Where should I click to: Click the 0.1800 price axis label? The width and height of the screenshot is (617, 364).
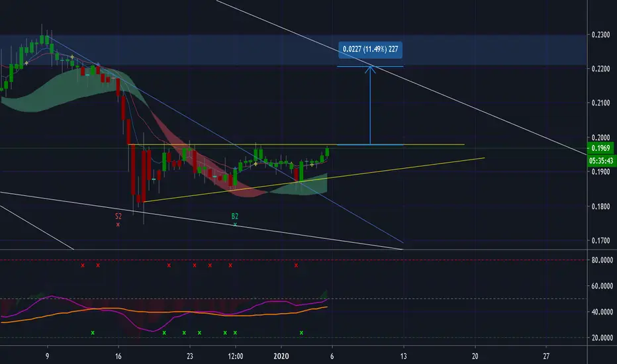point(600,206)
